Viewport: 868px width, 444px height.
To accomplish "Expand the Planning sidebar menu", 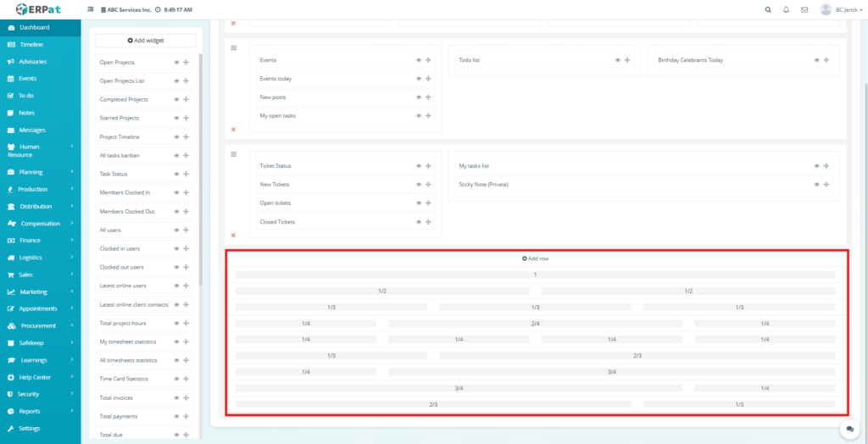I will coord(41,172).
